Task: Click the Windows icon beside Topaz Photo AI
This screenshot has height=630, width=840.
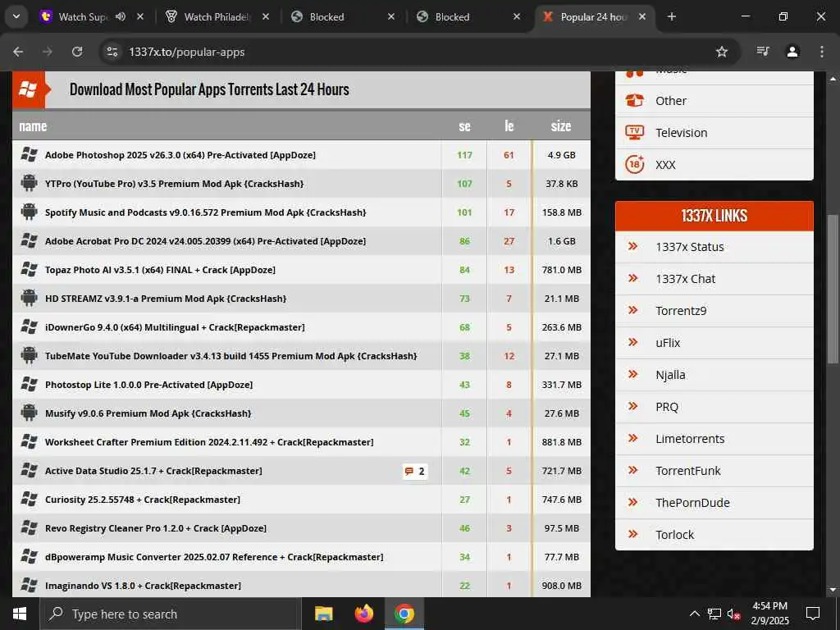Action: pyautogui.click(x=29, y=269)
